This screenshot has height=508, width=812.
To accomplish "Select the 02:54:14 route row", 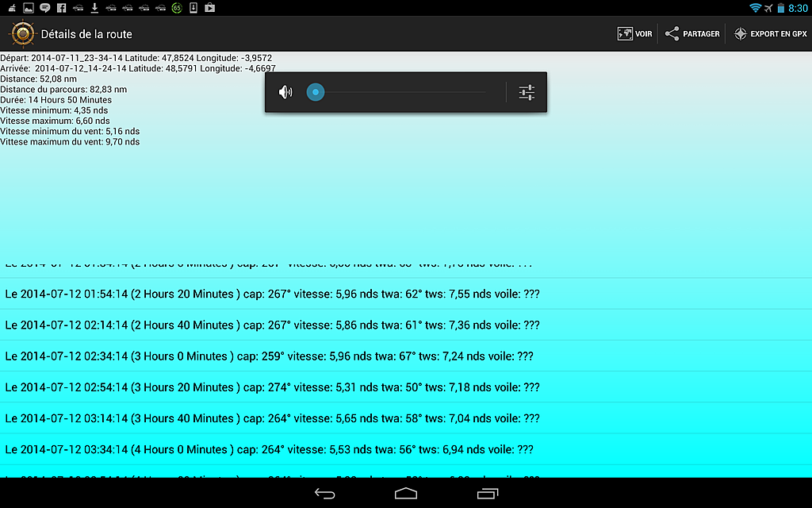I will click(406, 387).
